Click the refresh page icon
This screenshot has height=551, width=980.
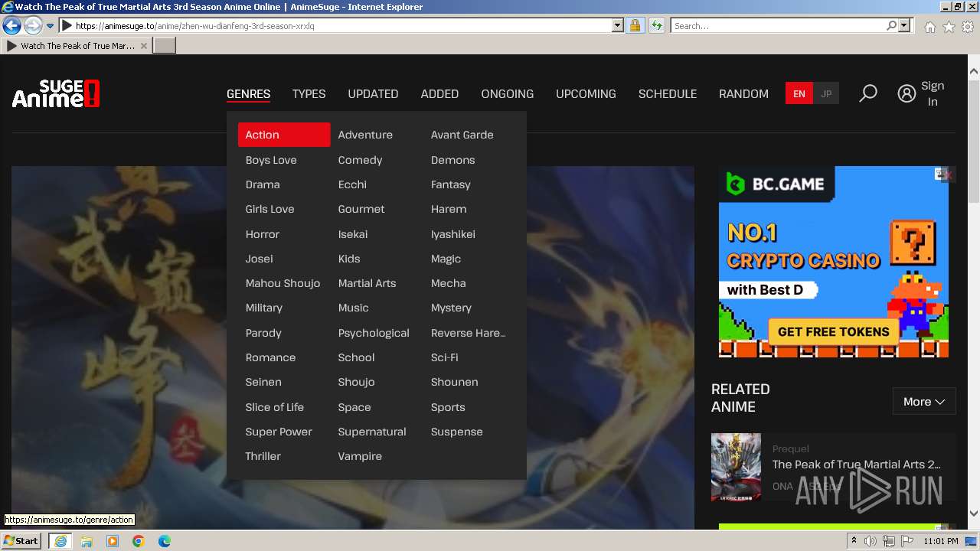point(656,25)
